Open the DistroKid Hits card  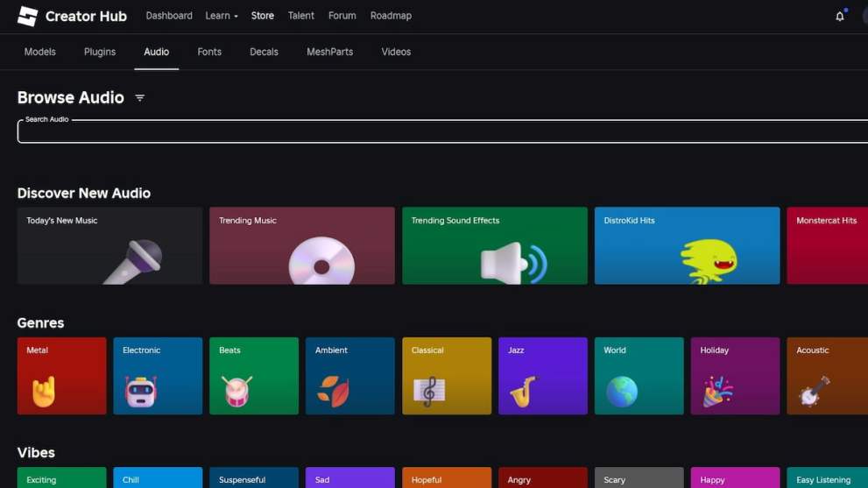[687, 245]
